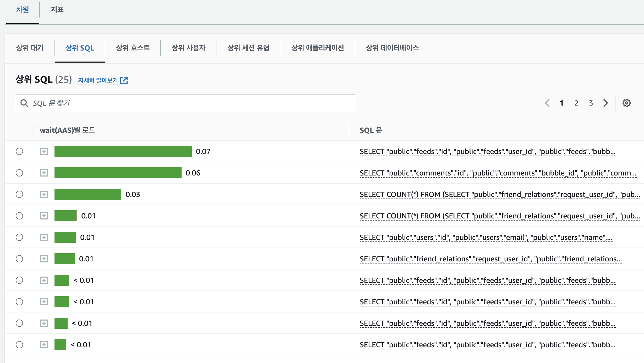Open the table preferences gear icon
Image resolution: width=644 pixels, height=363 pixels.
point(626,103)
